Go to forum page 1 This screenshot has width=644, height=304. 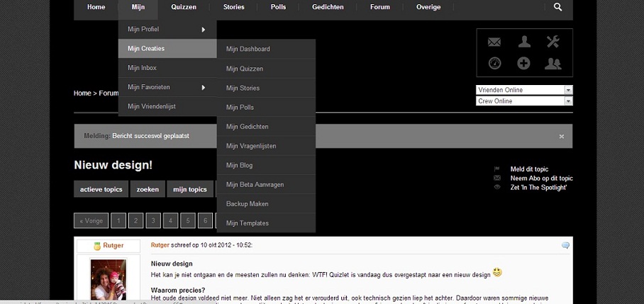pos(118,220)
